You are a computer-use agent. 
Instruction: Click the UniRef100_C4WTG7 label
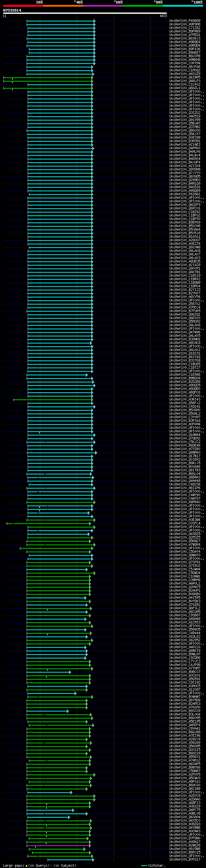pos(185,498)
